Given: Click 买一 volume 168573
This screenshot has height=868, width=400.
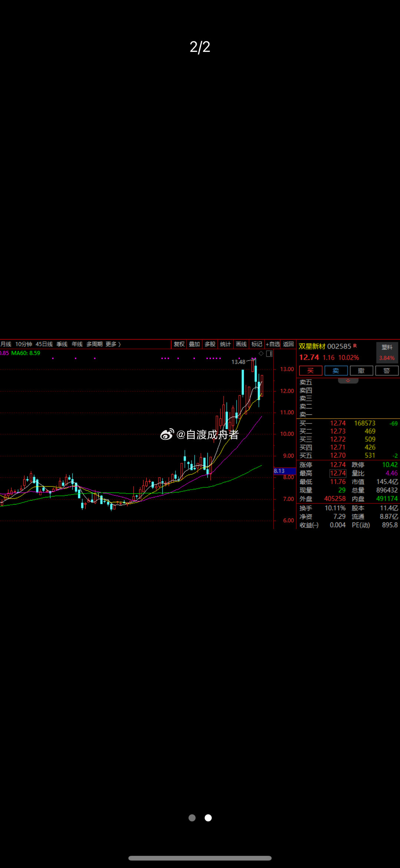Looking at the screenshot, I should click(x=364, y=423).
